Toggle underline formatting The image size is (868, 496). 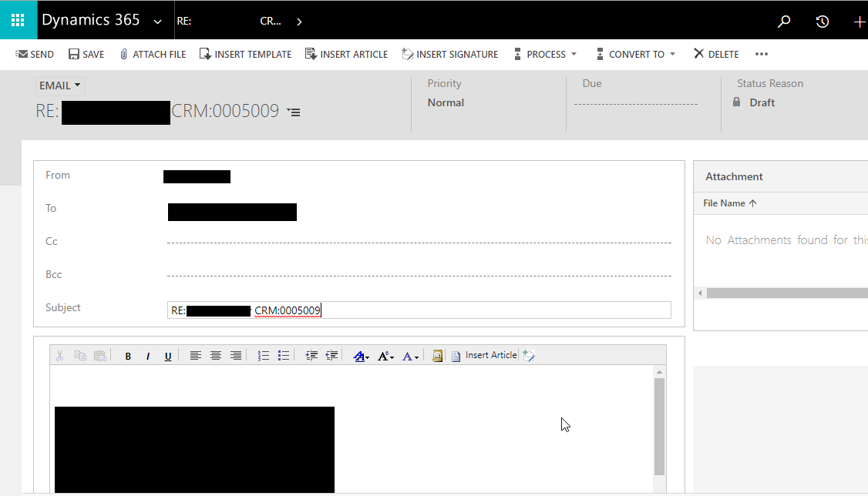[168, 356]
